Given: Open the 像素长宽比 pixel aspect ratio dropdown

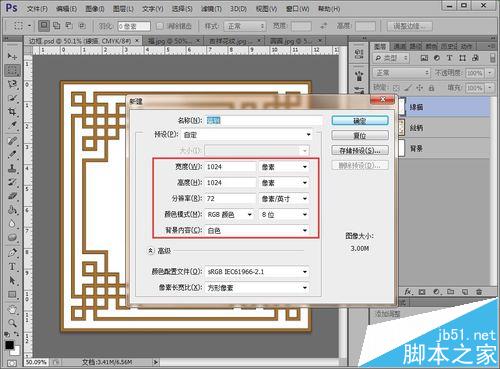Looking at the screenshot, I should tap(257, 288).
